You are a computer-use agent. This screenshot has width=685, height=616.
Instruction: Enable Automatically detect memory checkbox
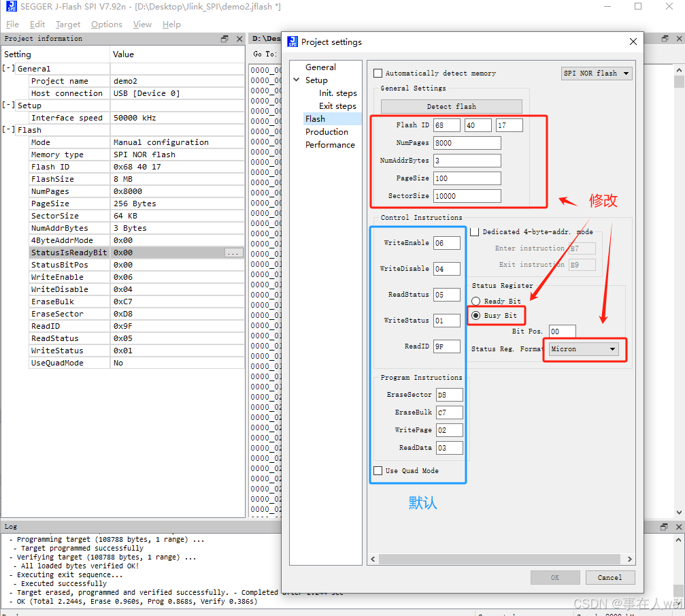[x=378, y=73]
